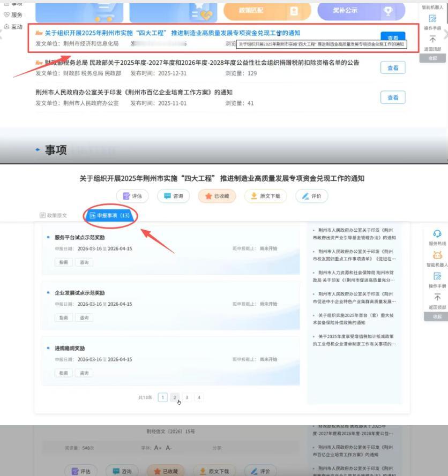Open the 操作手册 operation manual icon
The image size is (448, 476).
(x=437, y=275)
